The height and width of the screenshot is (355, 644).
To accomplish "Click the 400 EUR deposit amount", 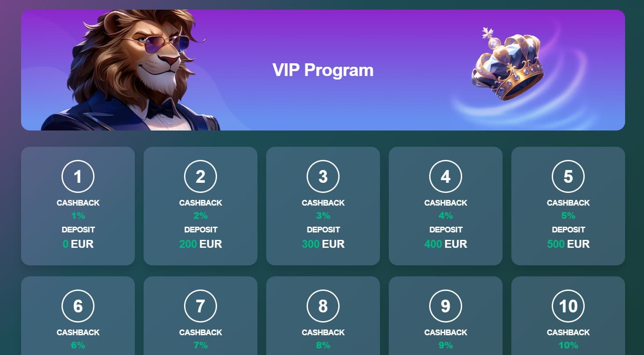I will pyautogui.click(x=445, y=244).
